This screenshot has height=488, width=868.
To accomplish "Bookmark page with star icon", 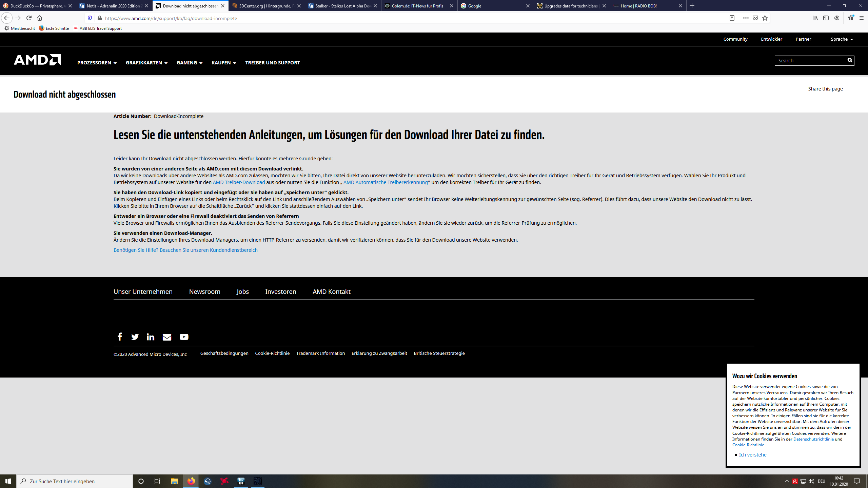I will pos(765,18).
